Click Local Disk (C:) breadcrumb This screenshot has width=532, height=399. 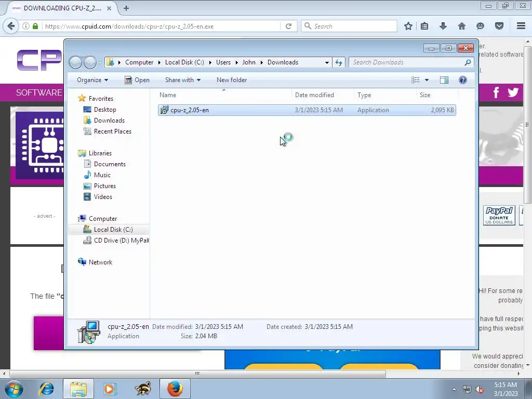pos(184,62)
